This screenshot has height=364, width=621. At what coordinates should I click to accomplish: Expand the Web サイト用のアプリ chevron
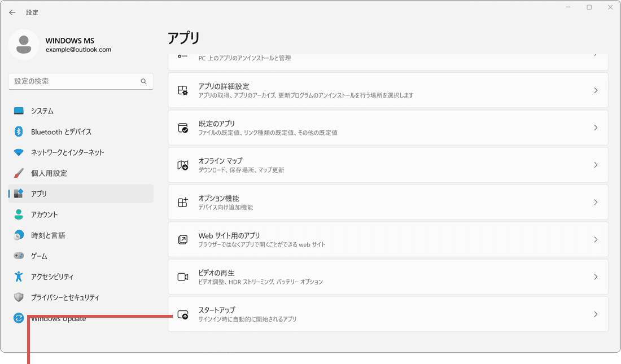pyautogui.click(x=596, y=239)
